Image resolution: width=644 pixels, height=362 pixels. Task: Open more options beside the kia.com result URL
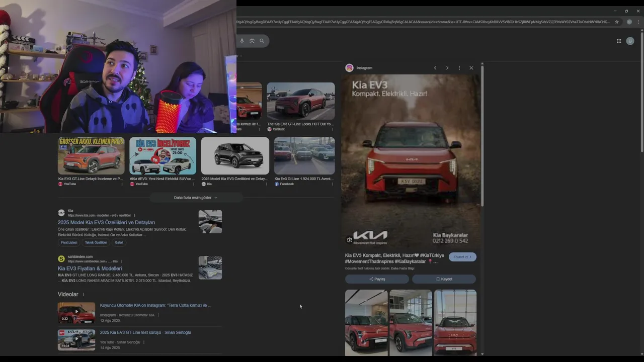pos(134,215)
